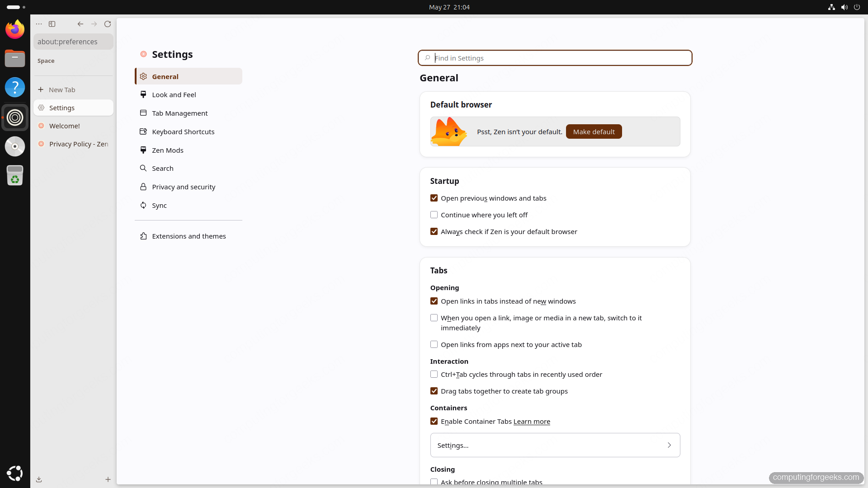Focus the Find in Settings search box
This screenshot has height=488, width=868.
(555, 58)
